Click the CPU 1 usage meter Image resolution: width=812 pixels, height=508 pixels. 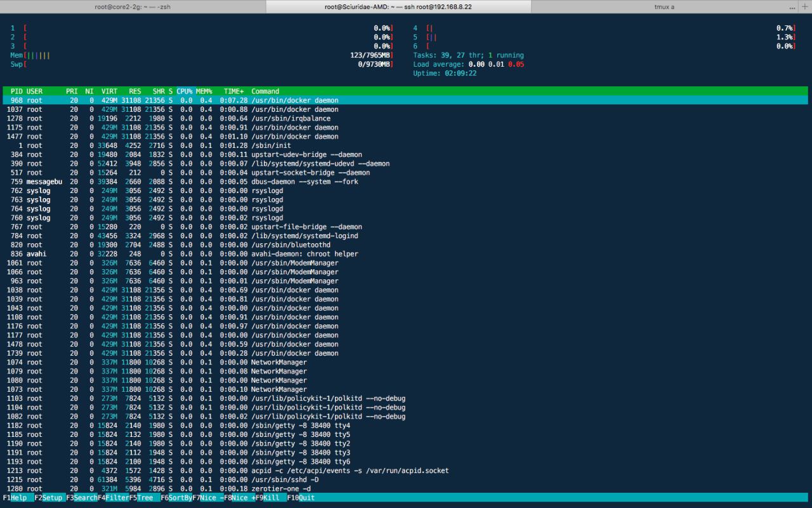202,29
